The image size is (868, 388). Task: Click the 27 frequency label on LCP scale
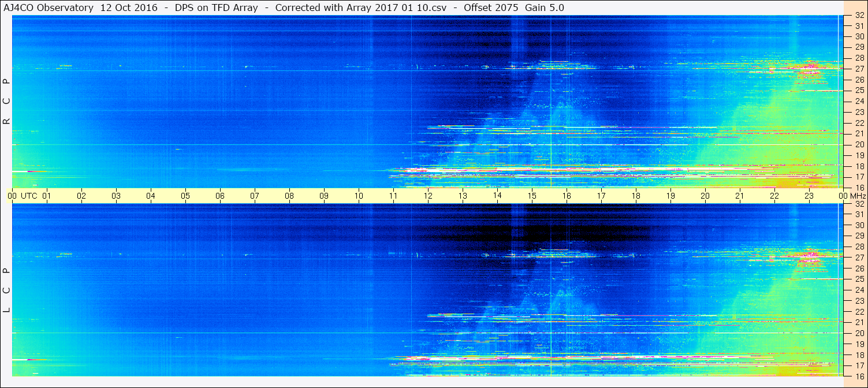point(859,258)
